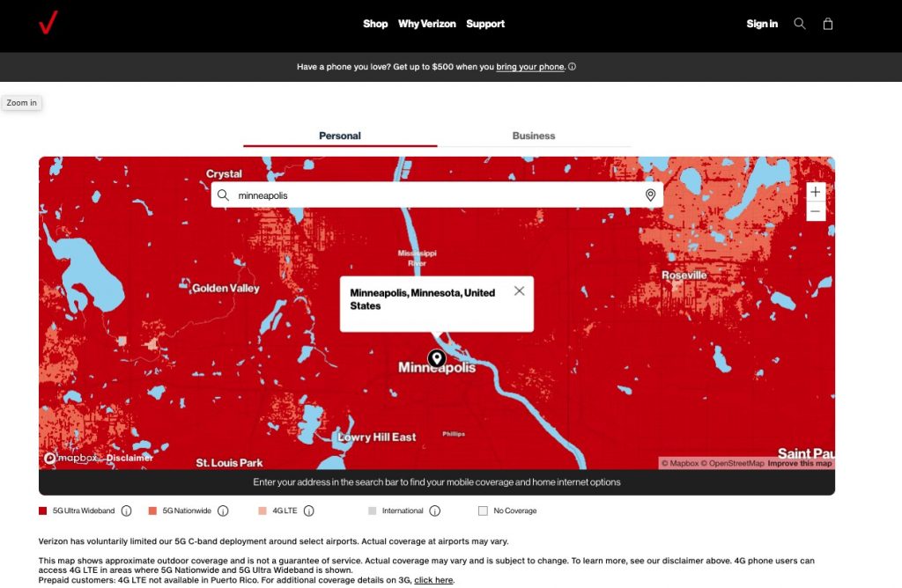This screenshot has height=588, width=902.
Task: Click the black map pin marker on Minneapolis
Action: (437, 358)
